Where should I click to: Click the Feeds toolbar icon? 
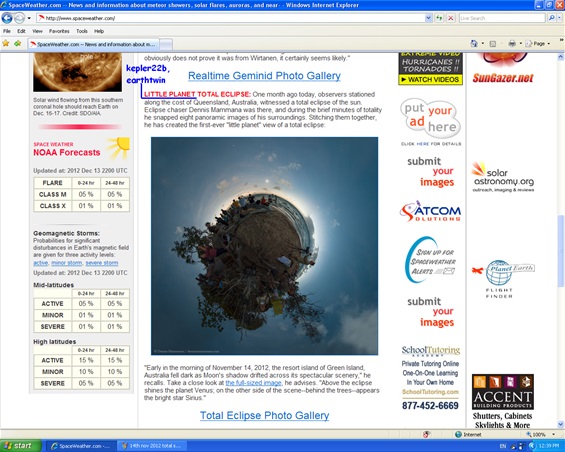(493, 44)
